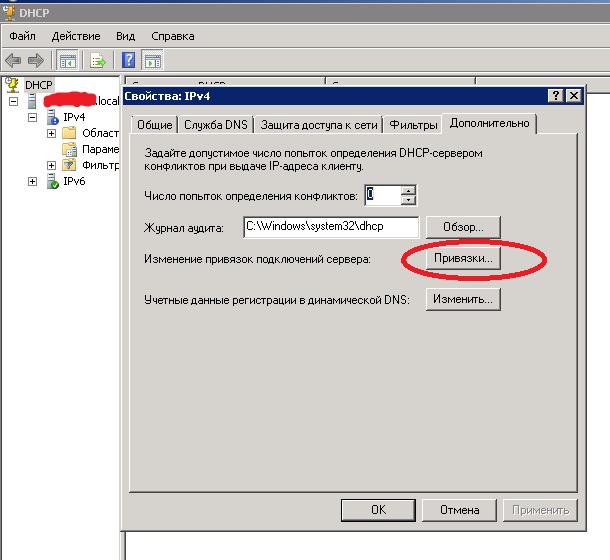This screenshot has width=610, height=560.
Task: Click the Применить button
Action: pos(540,510)
